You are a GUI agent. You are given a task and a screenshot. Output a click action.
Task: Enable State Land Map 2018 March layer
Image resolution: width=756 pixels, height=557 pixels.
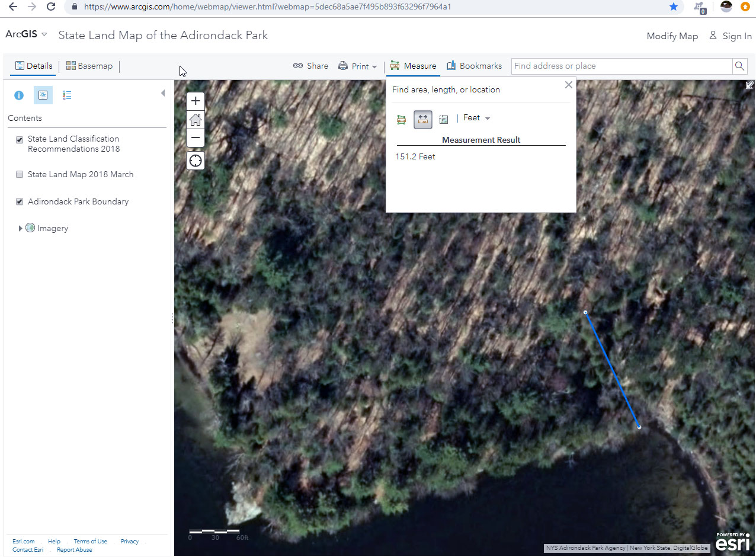point(20,174)
